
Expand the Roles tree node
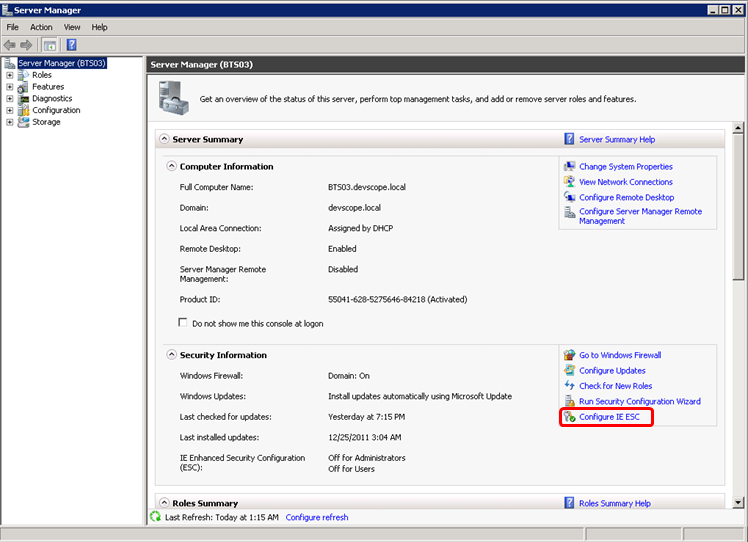click(10, 75)
